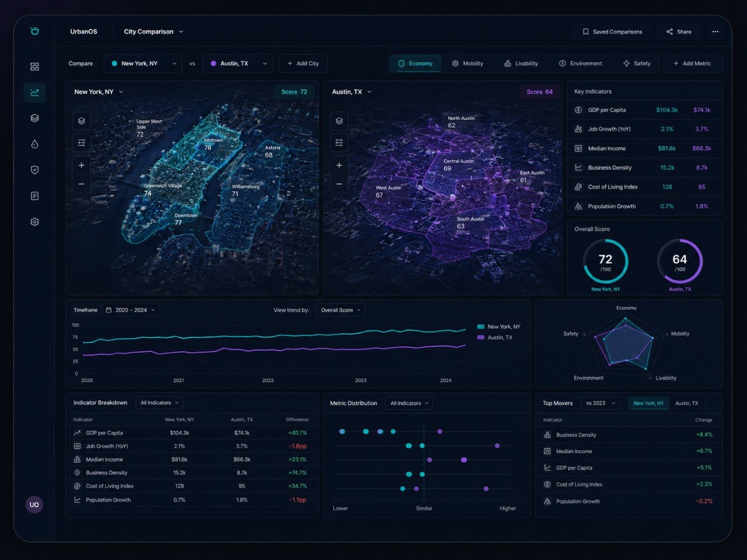The height and width of the screenshot is (560, 747).
Task: Zoom out on the Austin map
Action: tap(339, 184)
